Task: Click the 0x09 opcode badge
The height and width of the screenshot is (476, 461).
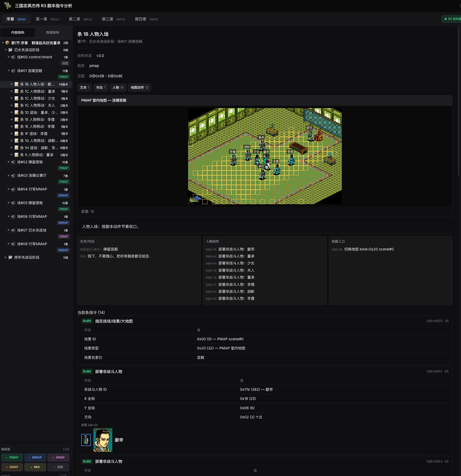Action: click(x=87, y=321)
